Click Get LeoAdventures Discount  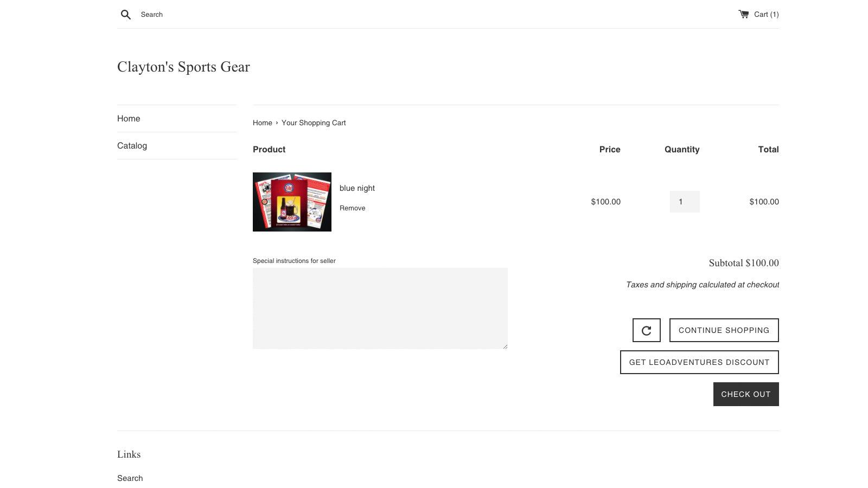click(x=699, y=362)
